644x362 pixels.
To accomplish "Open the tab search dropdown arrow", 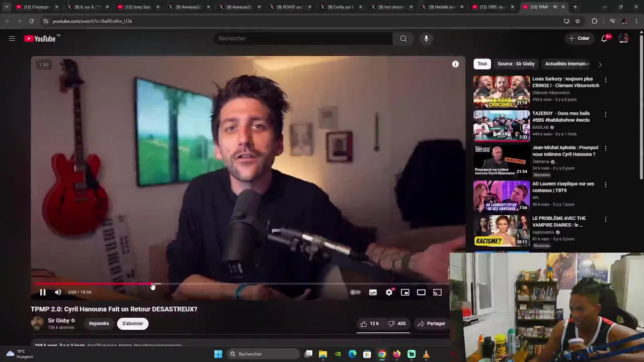I will click(x=6, y=7).
